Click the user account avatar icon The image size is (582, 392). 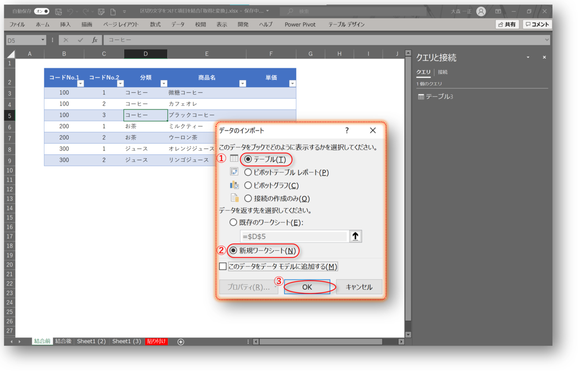coord(481,11)
